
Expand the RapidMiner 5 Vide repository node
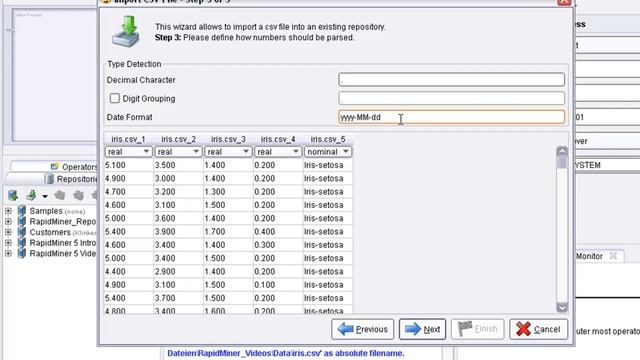pos(8,253)
